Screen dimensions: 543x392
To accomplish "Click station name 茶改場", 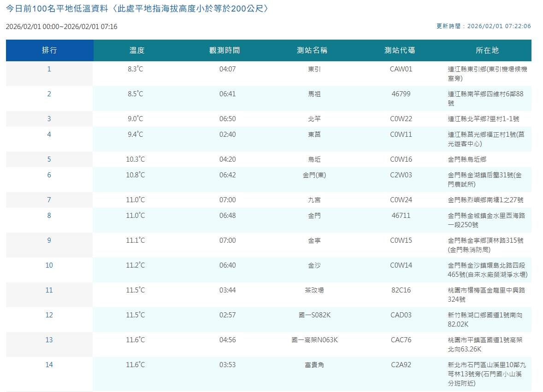I will click(x=314, y=290).
